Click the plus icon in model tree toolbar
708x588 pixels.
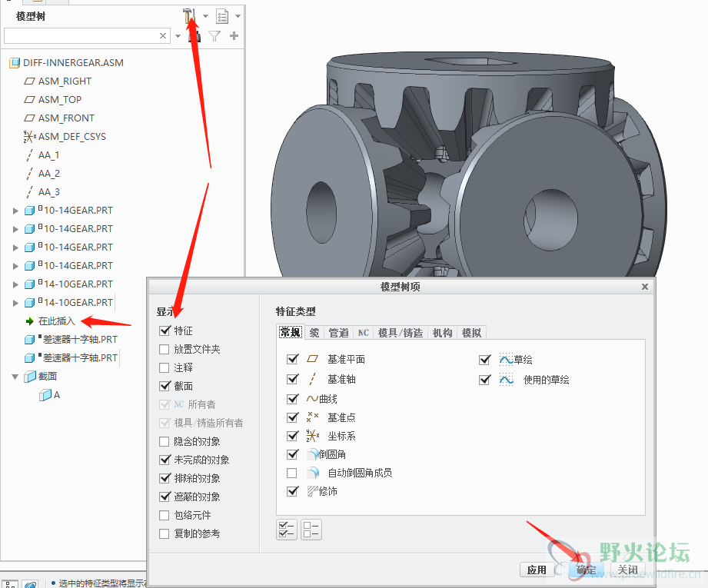tap(234, 35)
